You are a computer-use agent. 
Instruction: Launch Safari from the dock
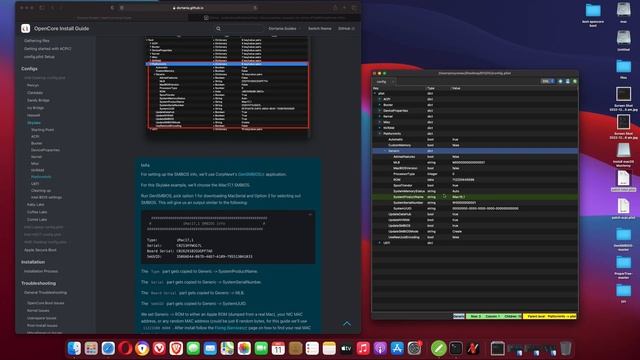[x=108, y=348]
